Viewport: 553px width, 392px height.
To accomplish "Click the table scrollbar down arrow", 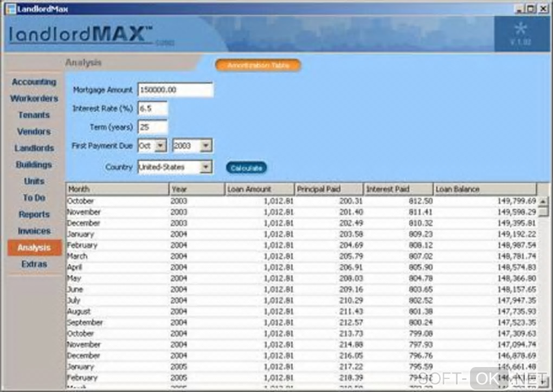I will coord(543,381).
